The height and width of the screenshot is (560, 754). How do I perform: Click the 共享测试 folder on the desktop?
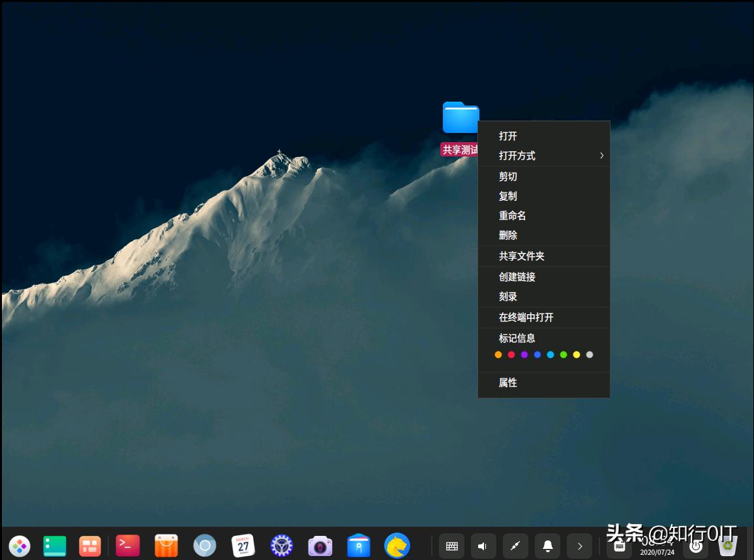point(460,118)
